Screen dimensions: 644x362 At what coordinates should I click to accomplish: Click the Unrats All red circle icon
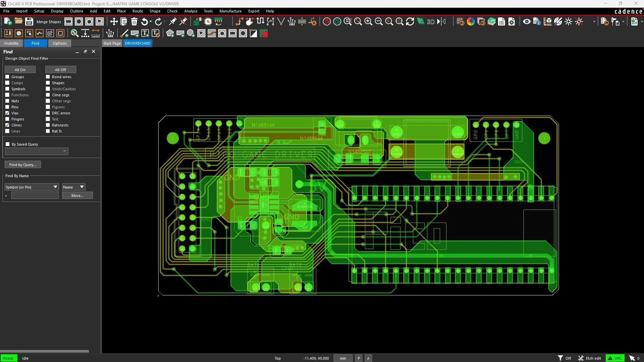click(x=327, y=21)
